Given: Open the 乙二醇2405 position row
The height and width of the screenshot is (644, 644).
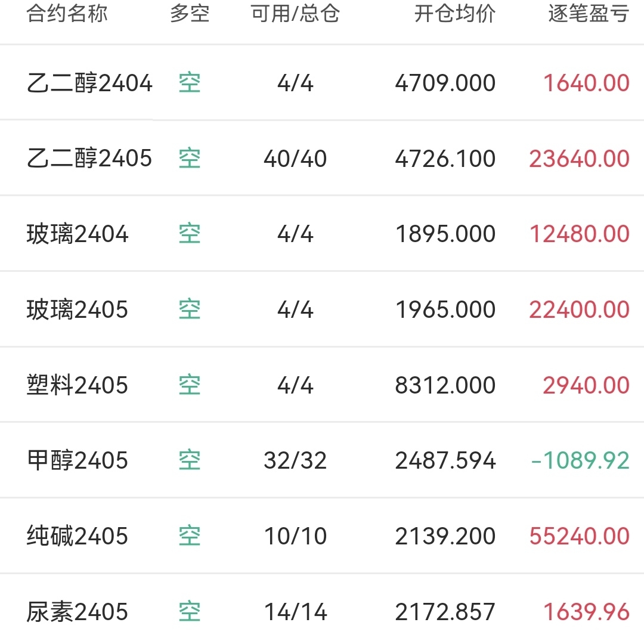Looking at the screenshot, I should (322, 158).
